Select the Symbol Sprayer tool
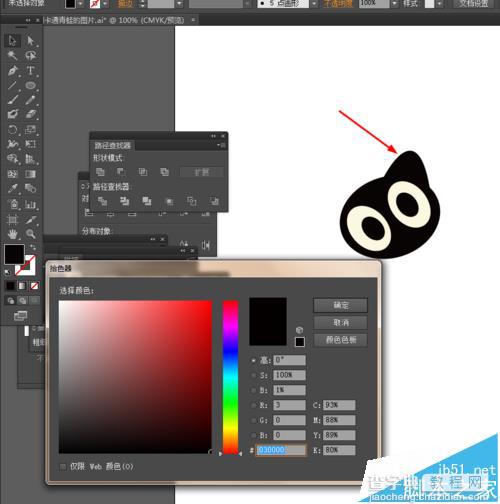The height and width of the screenshot is (504, 500). pyautogui.click(x=13, y=204)
